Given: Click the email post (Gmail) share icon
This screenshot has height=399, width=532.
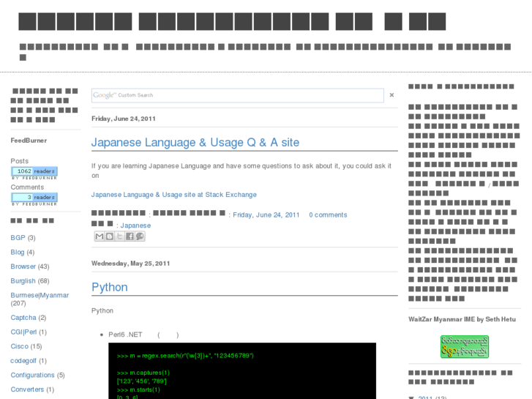Looking at the screenshot, I should coord(100,236).
